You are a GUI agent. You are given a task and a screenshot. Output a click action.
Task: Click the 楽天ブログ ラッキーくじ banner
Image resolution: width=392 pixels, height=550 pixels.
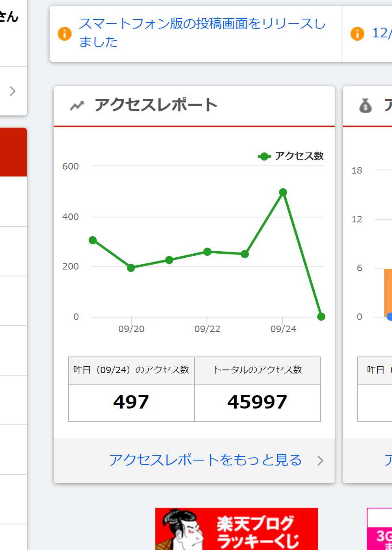point(237,529)
